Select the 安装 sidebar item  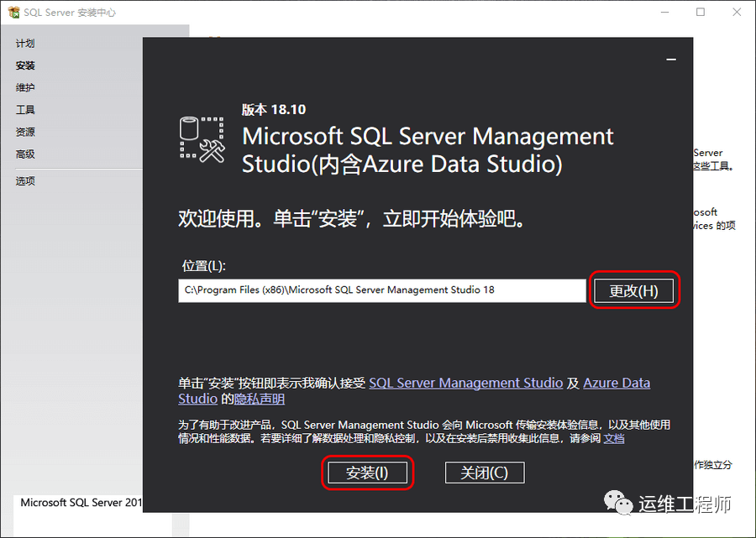[x=25, y=65]
